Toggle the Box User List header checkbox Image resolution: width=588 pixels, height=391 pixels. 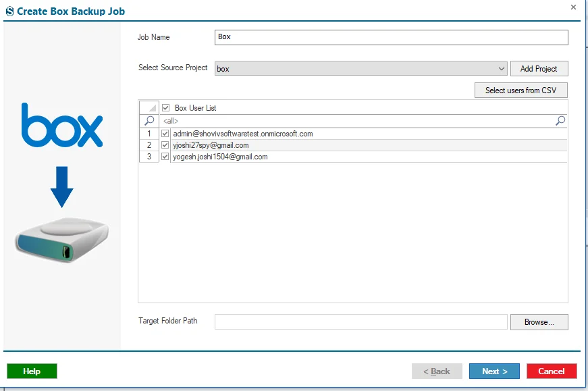(165, 107)
